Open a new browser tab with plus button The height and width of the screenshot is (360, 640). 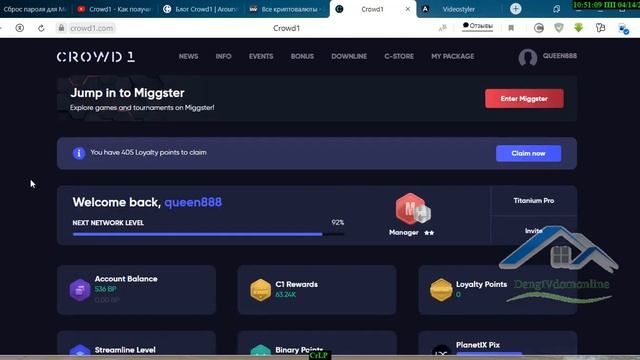(516, 9)
